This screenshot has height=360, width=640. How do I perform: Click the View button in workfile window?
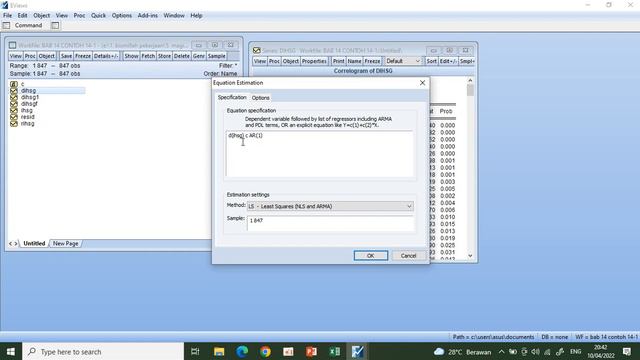point(16,56)
